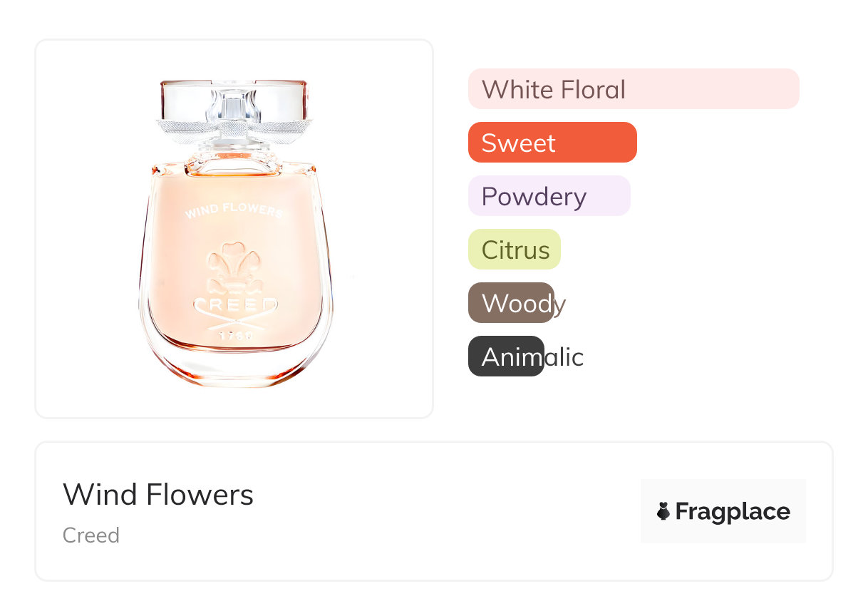
Task: Click the overflowing "y" beside Woody bar
Action: (560, 304)
